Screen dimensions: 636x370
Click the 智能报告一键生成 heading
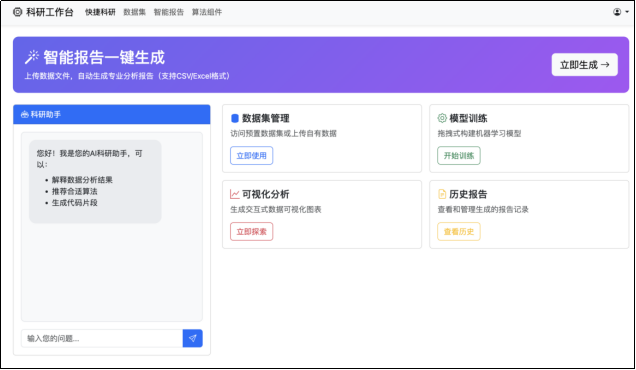104,57
